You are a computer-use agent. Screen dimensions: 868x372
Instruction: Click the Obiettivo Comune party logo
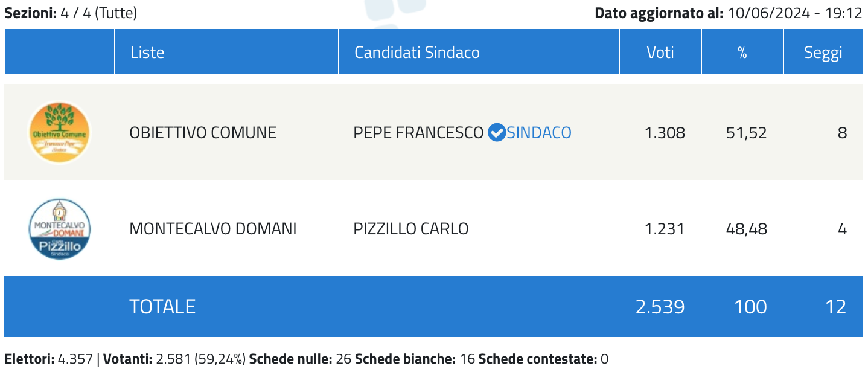[59, 132]
